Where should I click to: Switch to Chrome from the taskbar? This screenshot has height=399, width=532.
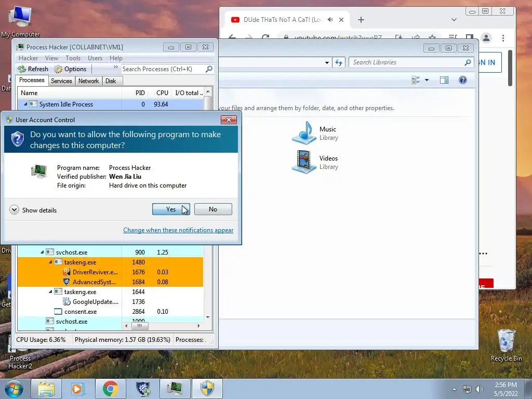point(110,389)
